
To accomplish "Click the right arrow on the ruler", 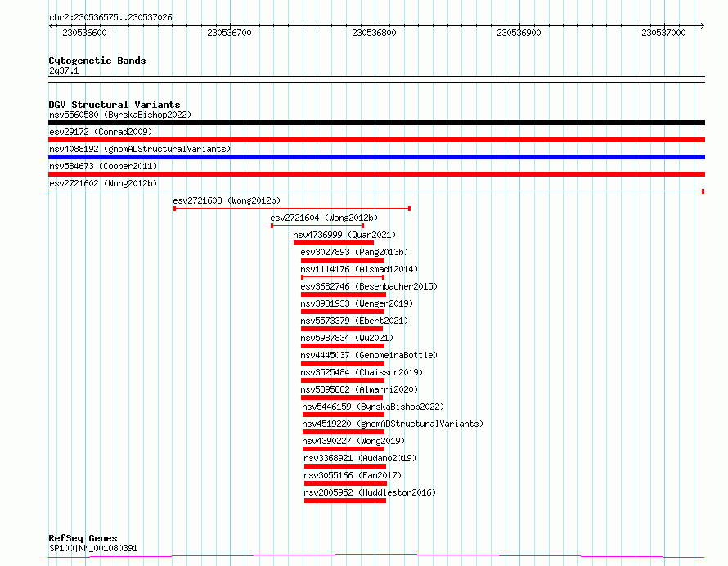I will 703,26.
